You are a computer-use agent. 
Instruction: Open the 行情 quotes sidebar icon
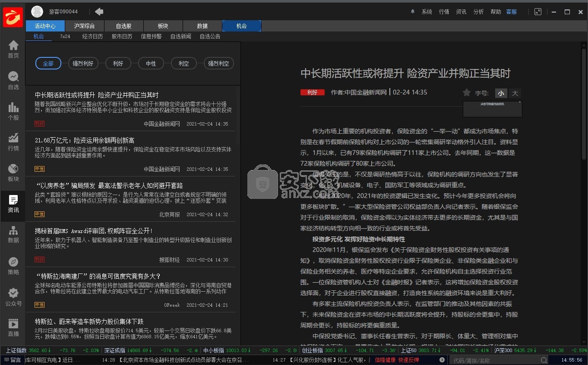[x=13, y=142]
